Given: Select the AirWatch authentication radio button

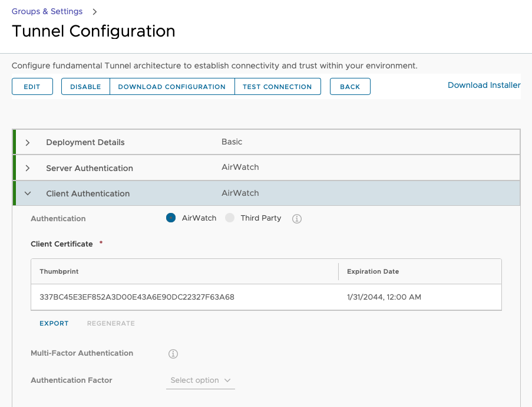Looking at the screenshot, I should click(171, 218).
